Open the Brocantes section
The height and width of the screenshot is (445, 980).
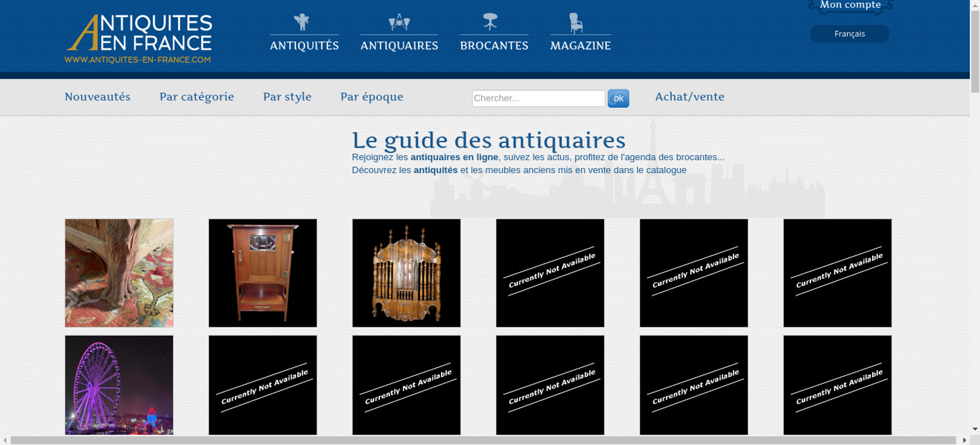(494, 46)
